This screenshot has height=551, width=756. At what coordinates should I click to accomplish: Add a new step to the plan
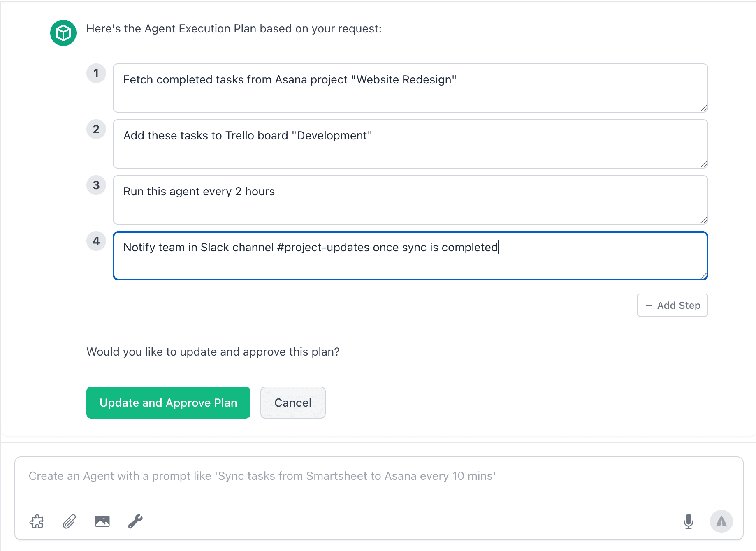pyautogui.click(x=673, y=305)
